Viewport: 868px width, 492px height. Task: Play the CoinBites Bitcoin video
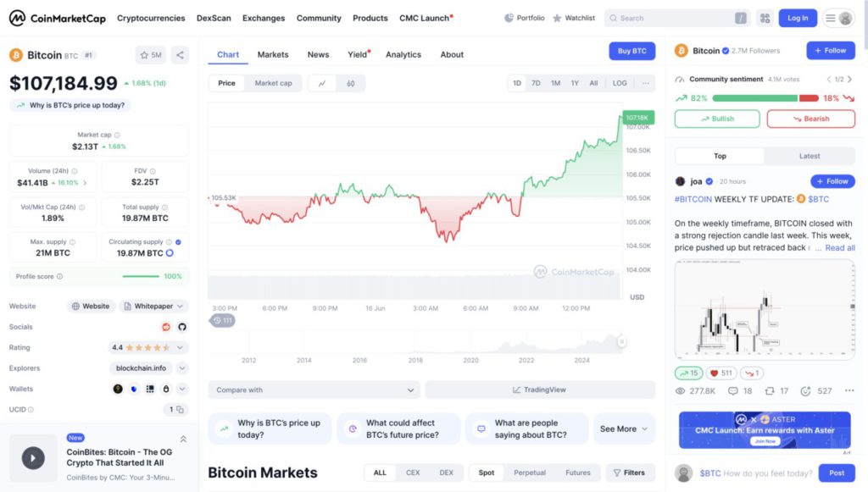pos(33,458)
